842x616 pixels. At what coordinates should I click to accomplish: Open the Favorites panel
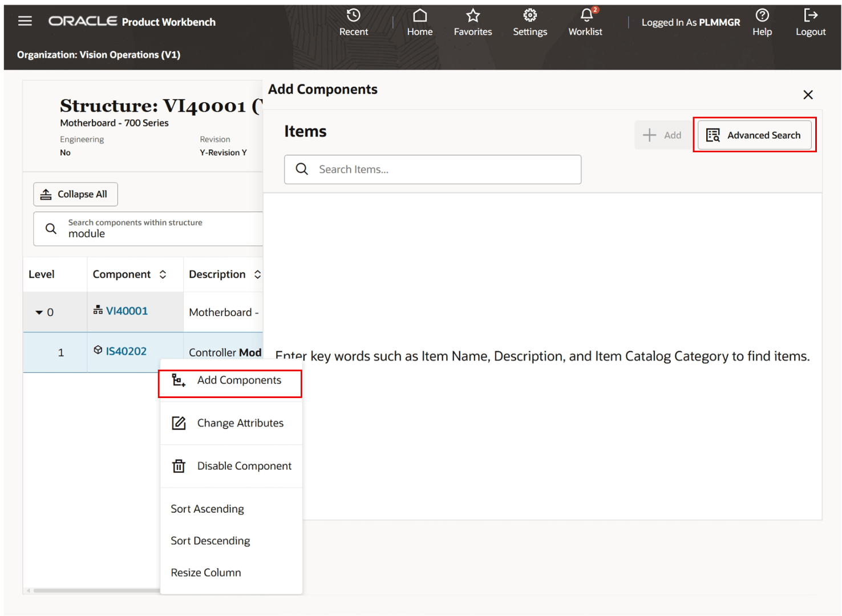[472, 22]
